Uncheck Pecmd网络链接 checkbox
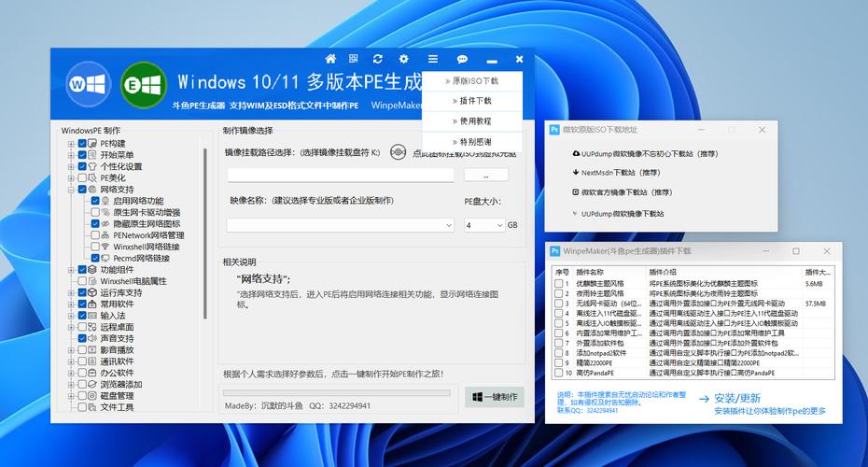The width and height of the screenshot is (868, 467). 95,258
